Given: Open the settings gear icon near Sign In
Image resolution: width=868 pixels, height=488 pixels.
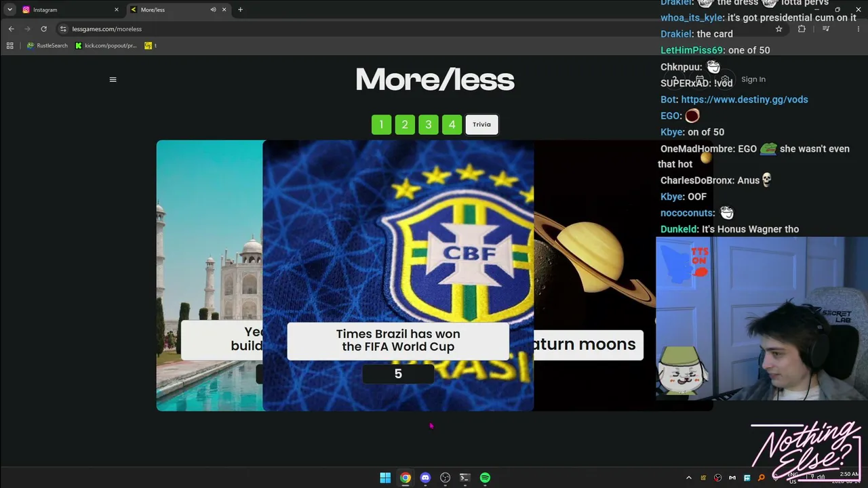Looking at the screenshot, I should (x=725, y=80).
